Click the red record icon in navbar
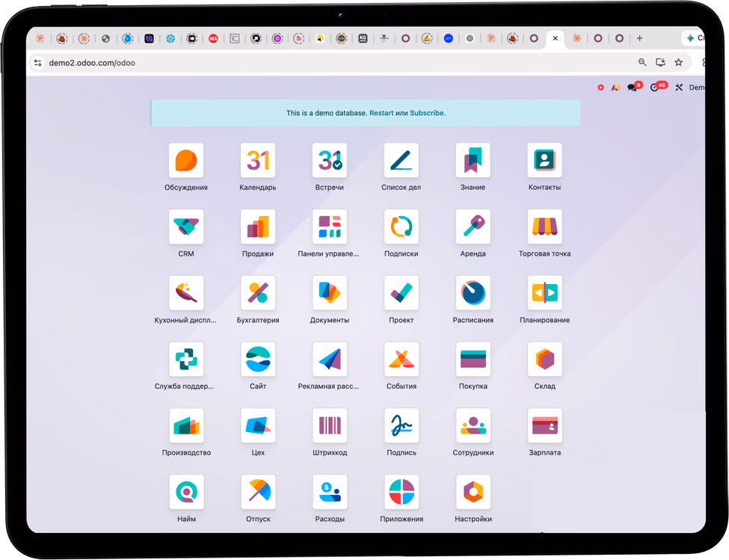 [x=600, y=87]
